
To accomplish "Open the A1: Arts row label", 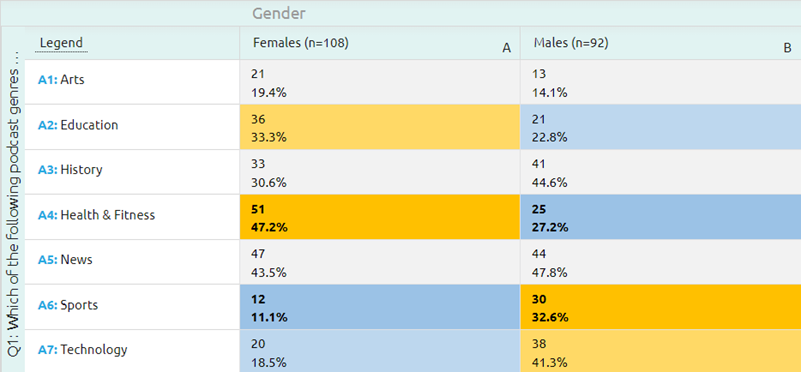I will 61,80.
